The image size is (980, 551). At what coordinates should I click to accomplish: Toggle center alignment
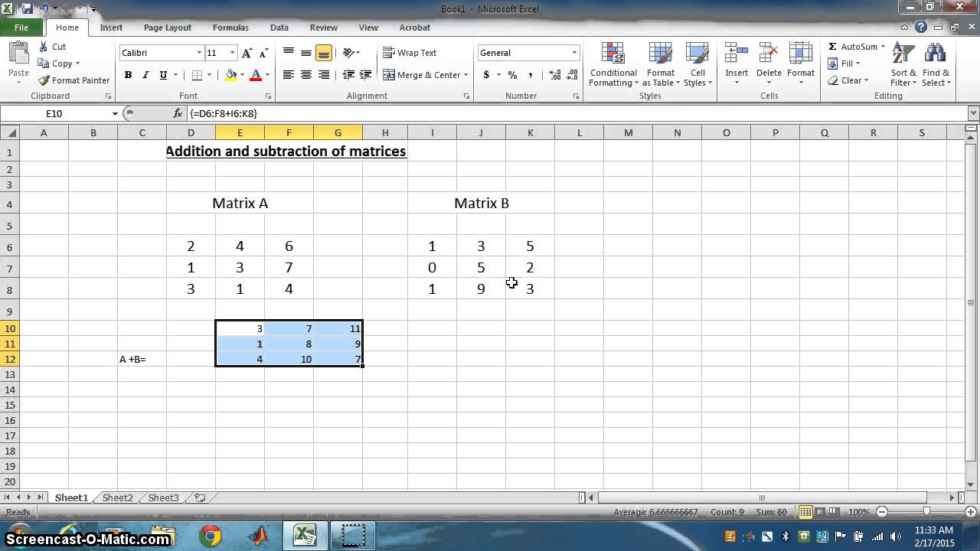click(x=306, y=75)
